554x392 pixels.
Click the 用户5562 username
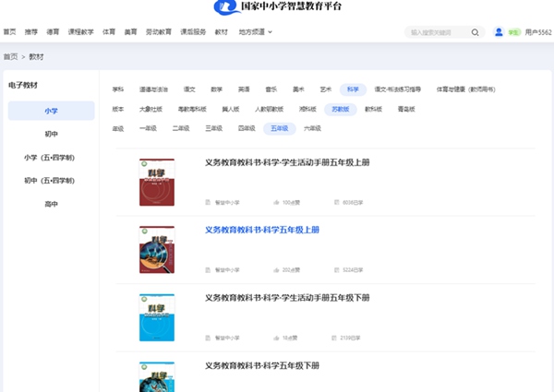[x=538, y=32]
